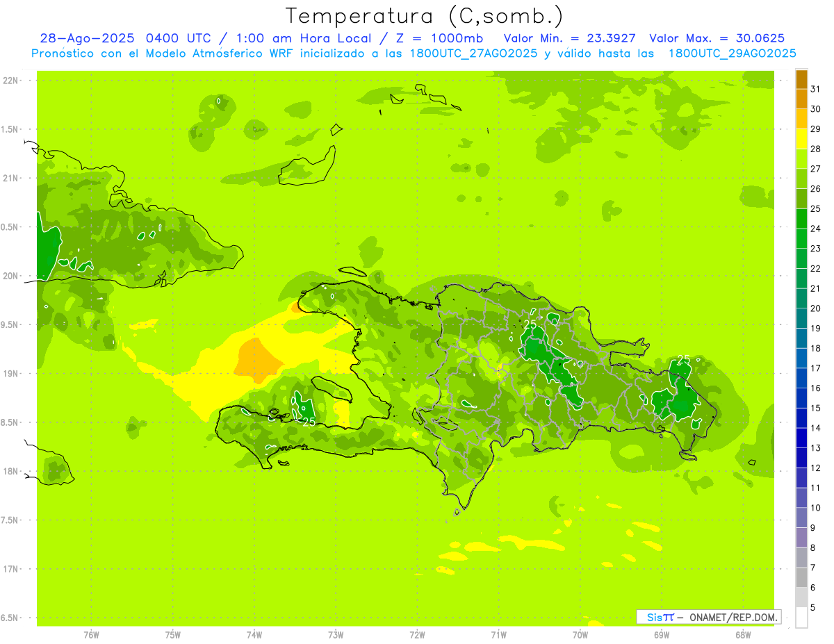The image size is (834, 644).
Task: Click the 25 contour label over eastern Dominican Republic
Action: (x=684, y=359)
